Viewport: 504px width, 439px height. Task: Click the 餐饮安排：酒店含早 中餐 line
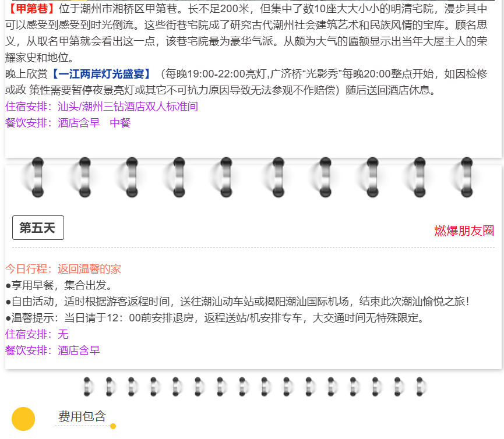click(x=68, y=123)
